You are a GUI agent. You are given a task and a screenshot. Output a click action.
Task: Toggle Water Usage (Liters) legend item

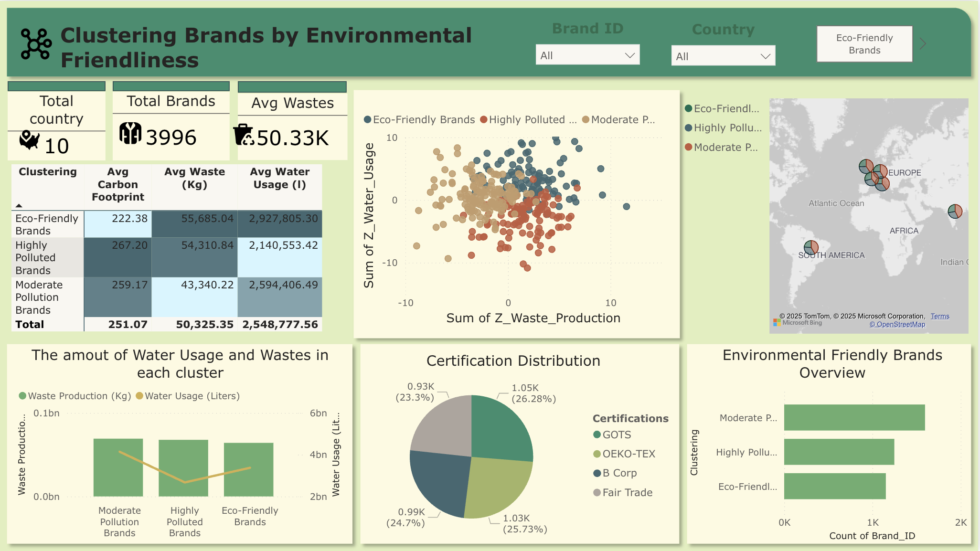coord(192,396)
